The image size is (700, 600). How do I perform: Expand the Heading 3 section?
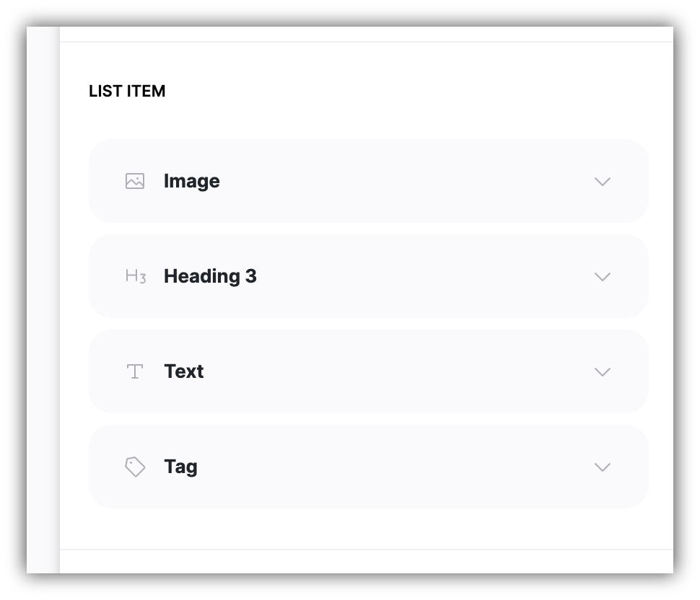click(603, 276)
